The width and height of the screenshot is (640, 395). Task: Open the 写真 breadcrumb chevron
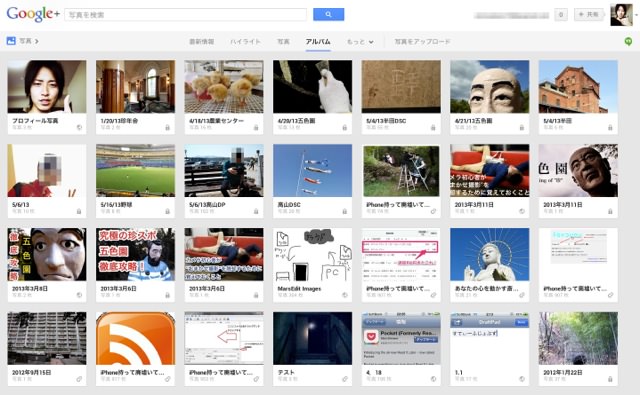click(x=37, y=41)
